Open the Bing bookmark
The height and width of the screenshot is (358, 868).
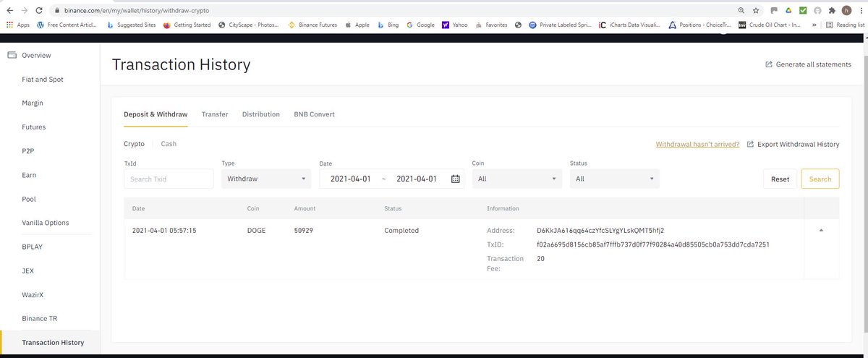pyautogui.click(x=388, y=25)
